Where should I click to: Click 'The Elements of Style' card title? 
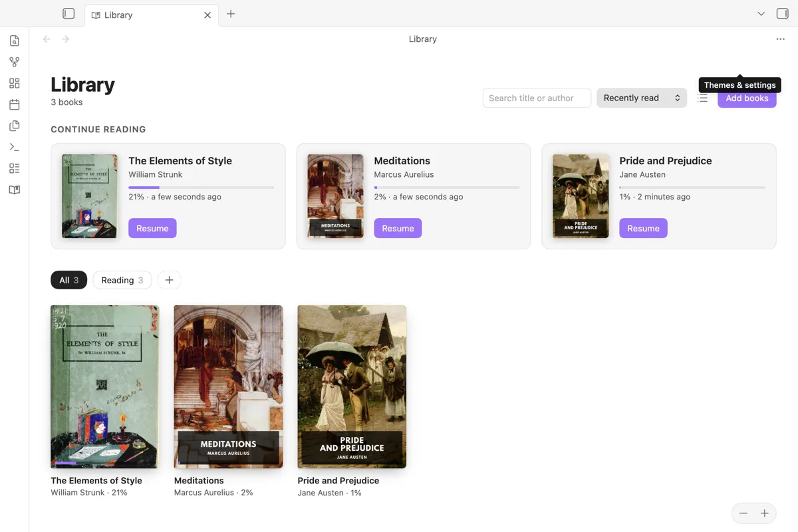point(180,161)
